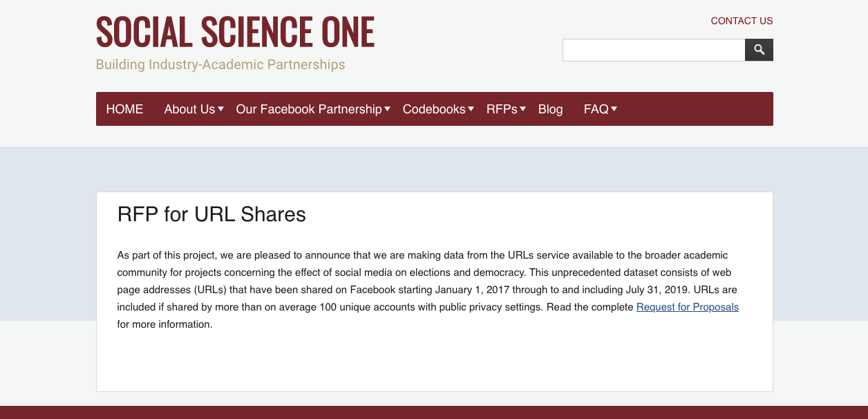Select the About Us menu label
The width and height of the screenshot is (868, 419).
coord(189,109)
